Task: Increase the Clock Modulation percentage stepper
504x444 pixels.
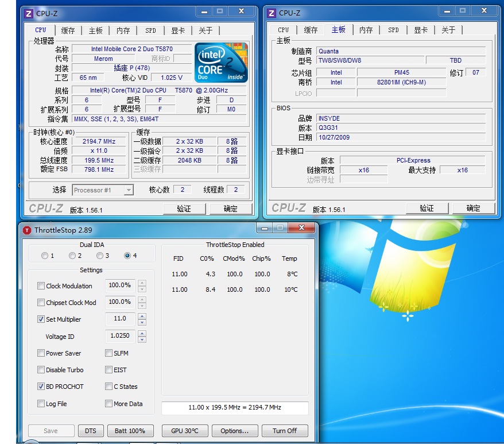Action: click(142, 283)
